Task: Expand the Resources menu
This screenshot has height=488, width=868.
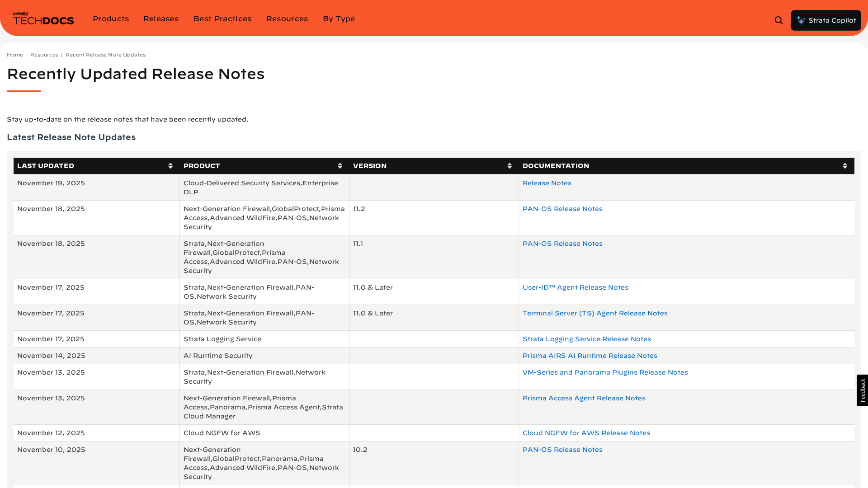Action: coord(287,19)
